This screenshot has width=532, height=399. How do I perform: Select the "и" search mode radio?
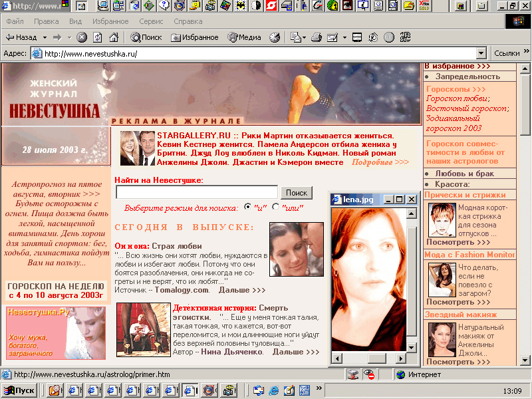247,206
